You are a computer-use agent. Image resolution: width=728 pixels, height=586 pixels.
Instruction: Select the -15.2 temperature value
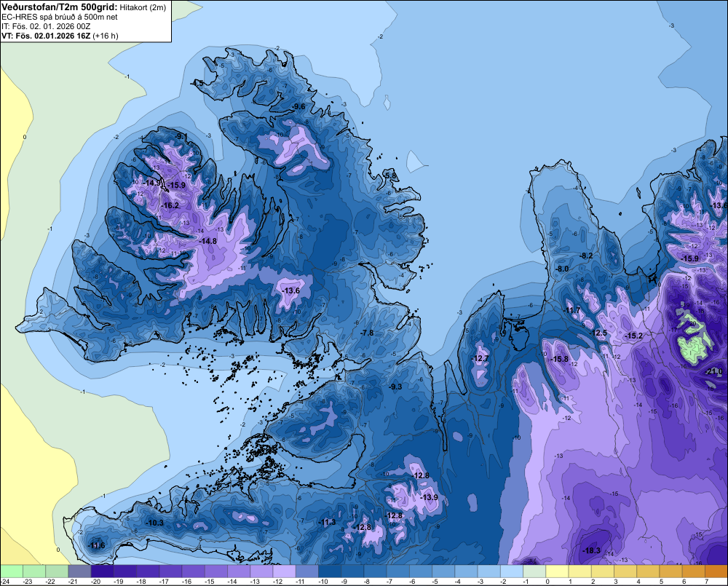click(634, 336)
